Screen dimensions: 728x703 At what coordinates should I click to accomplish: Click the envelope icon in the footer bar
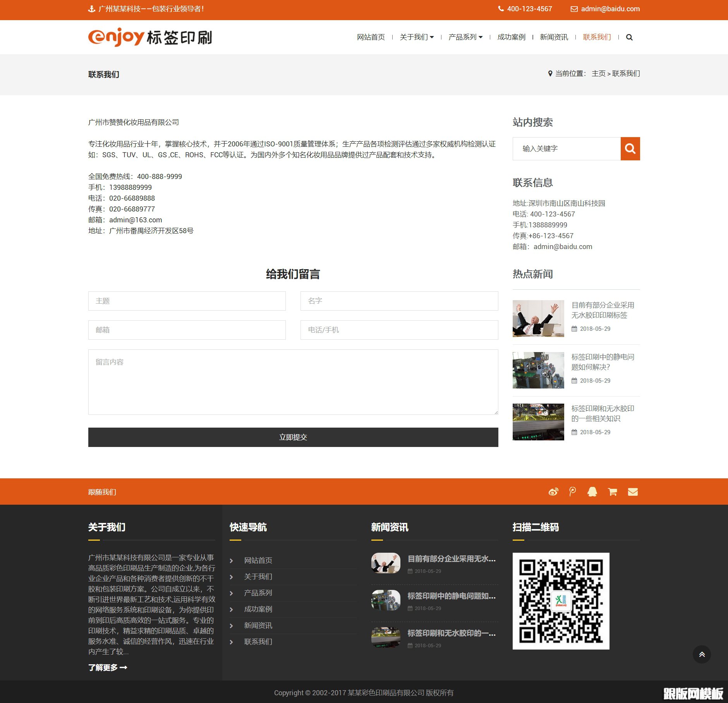coord(633,492)
